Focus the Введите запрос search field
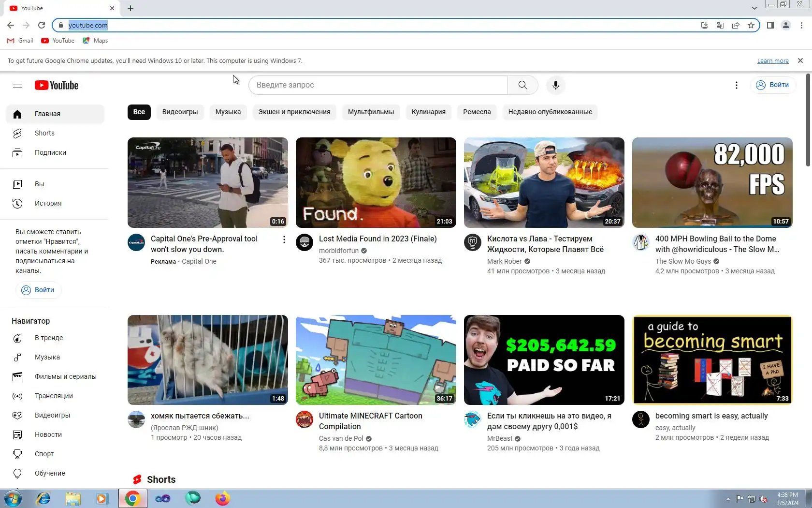Viewport: 812px width, 508px height. click(378, 85)
